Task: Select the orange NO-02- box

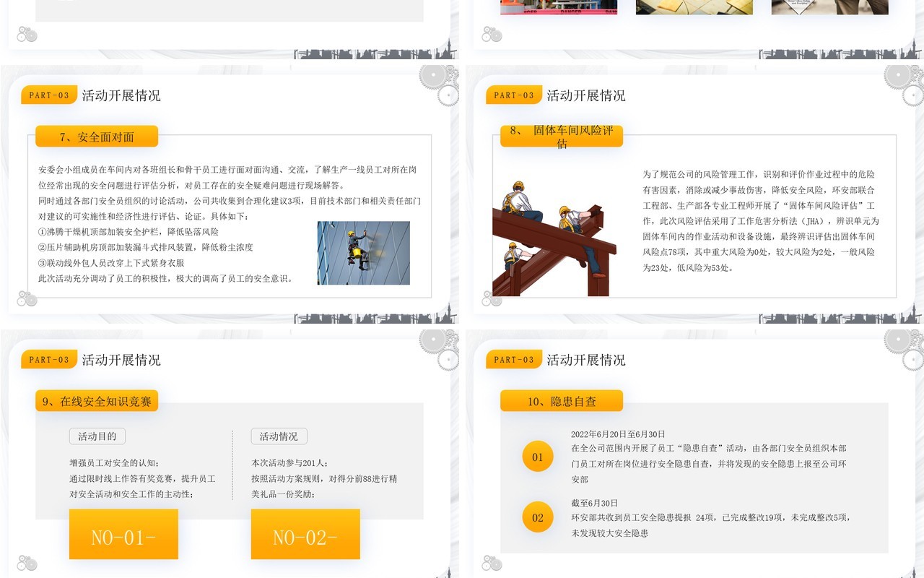Action: [x=305, y=534]
